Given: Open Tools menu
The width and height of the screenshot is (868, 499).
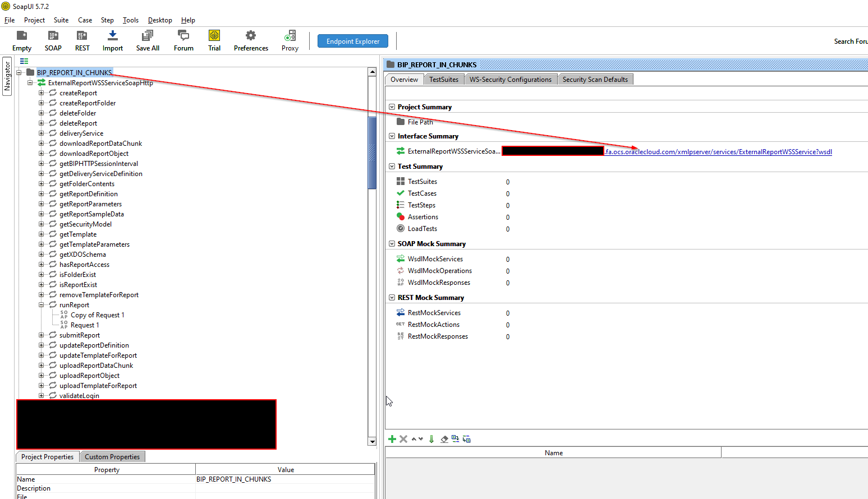Looking at the screenshot, I should tap(131, 20).
